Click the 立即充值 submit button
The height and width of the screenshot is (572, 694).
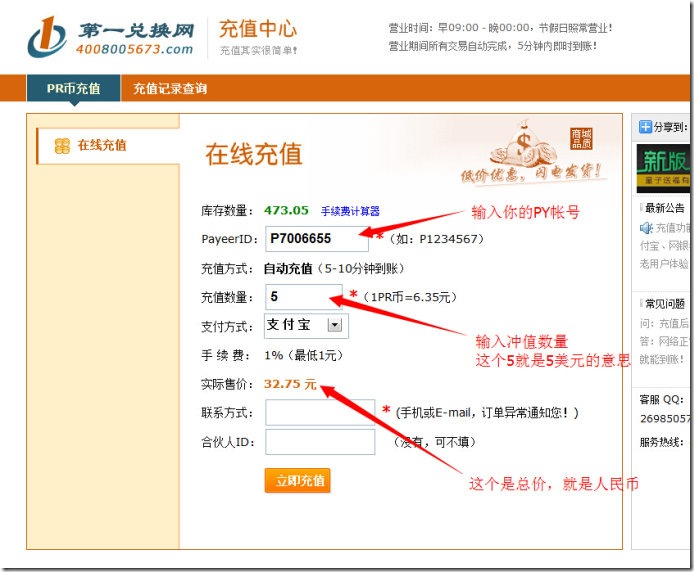point(297,480)
